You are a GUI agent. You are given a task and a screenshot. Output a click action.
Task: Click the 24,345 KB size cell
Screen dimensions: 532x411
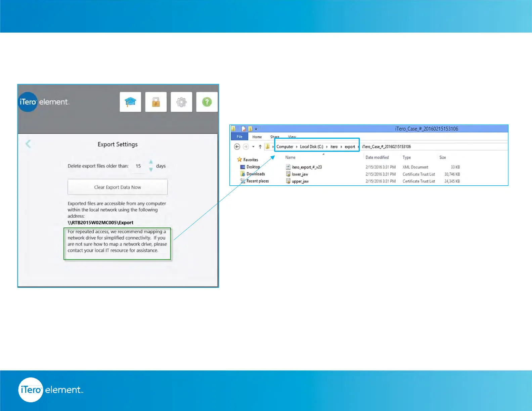(x=452, y=181)
